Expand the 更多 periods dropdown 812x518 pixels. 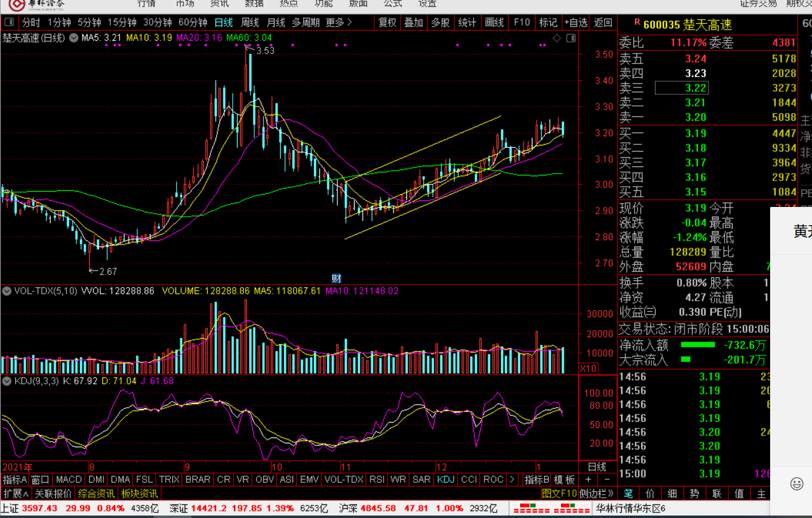[339, 23]
